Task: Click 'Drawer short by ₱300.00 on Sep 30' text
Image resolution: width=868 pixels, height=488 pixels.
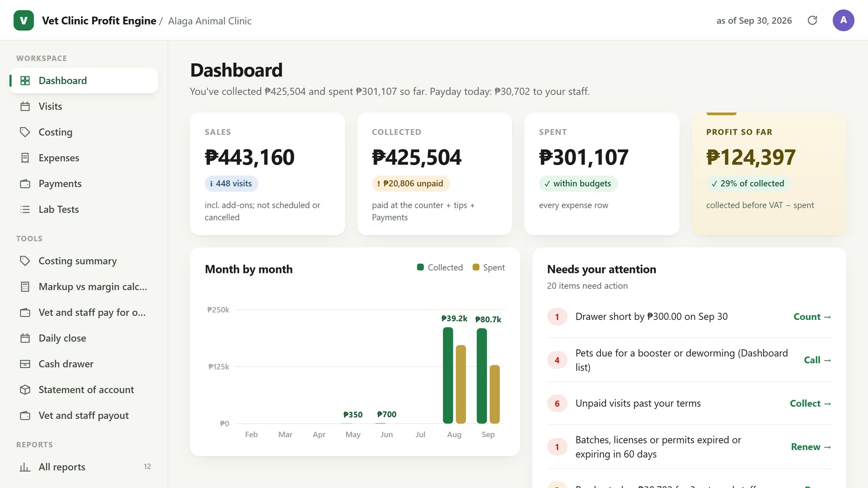Action: tap(651, 317)
